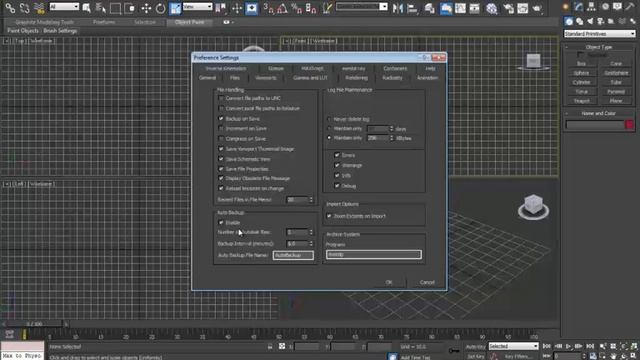Open the red object color swatch
Viewport: 640px width, 360px height.
pos(629,124)
